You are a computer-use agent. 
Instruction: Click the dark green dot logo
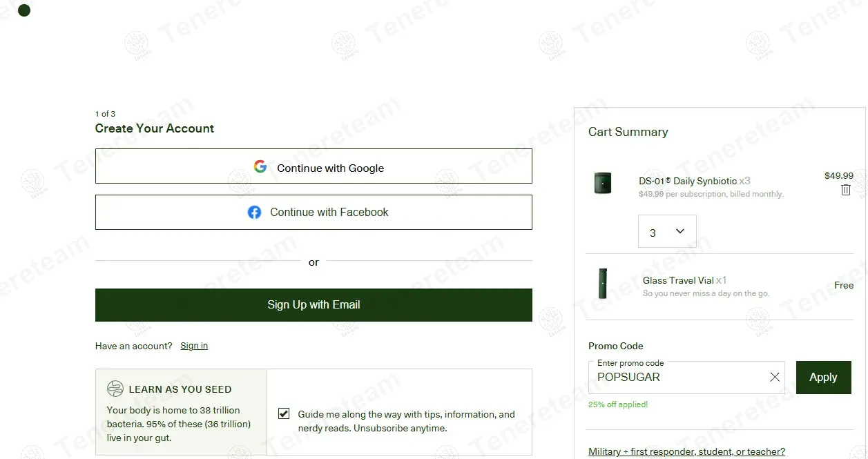tap(24, 10)
